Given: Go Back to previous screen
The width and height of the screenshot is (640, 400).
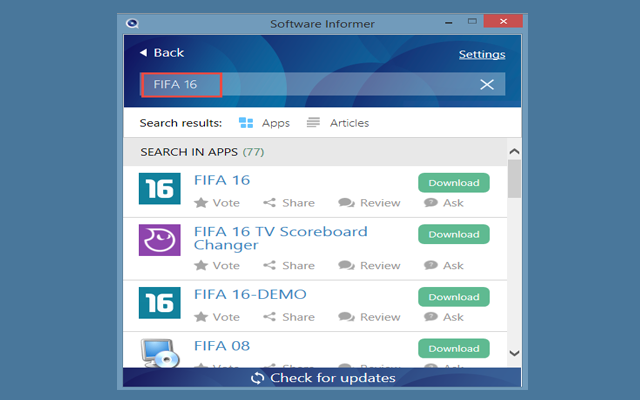Looking at the screenshot, I should (162, 53).
